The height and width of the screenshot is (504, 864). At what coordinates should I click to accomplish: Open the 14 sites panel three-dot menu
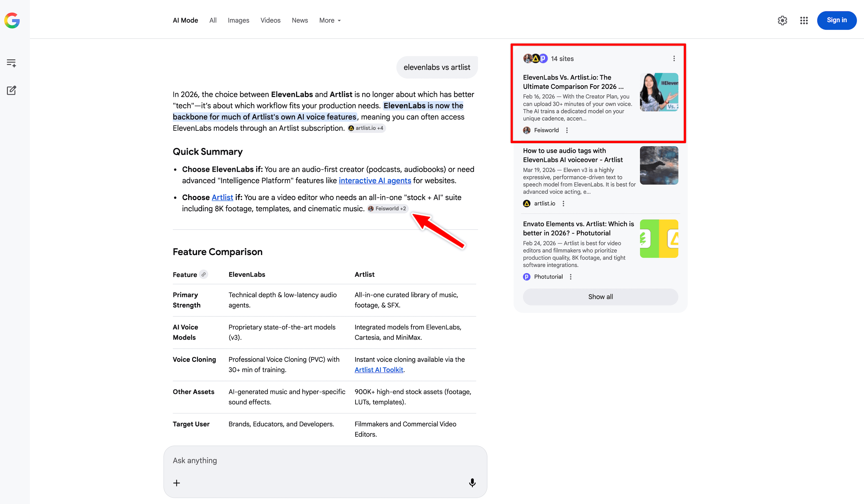click(x=674, y=59)
